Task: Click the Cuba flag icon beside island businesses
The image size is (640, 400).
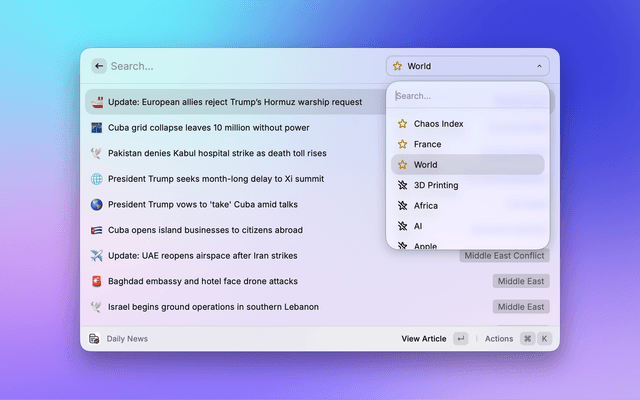Action: coord(97,230)
